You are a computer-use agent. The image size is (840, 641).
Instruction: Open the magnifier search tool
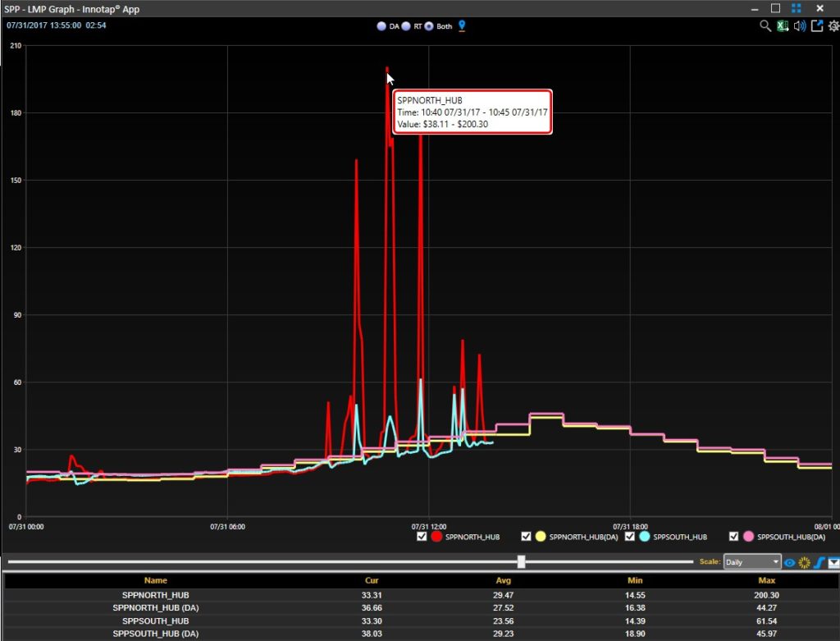pyautogui.click(x=765, y=25)
